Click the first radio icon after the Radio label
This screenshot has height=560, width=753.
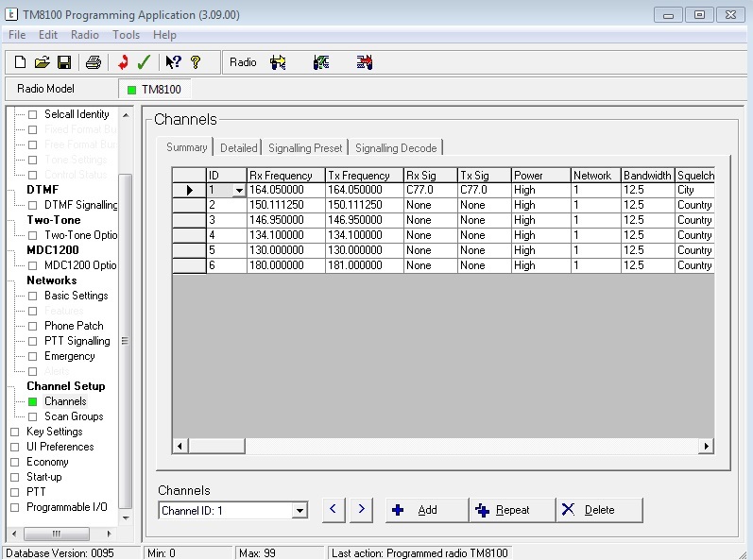[x=278, y=62]
